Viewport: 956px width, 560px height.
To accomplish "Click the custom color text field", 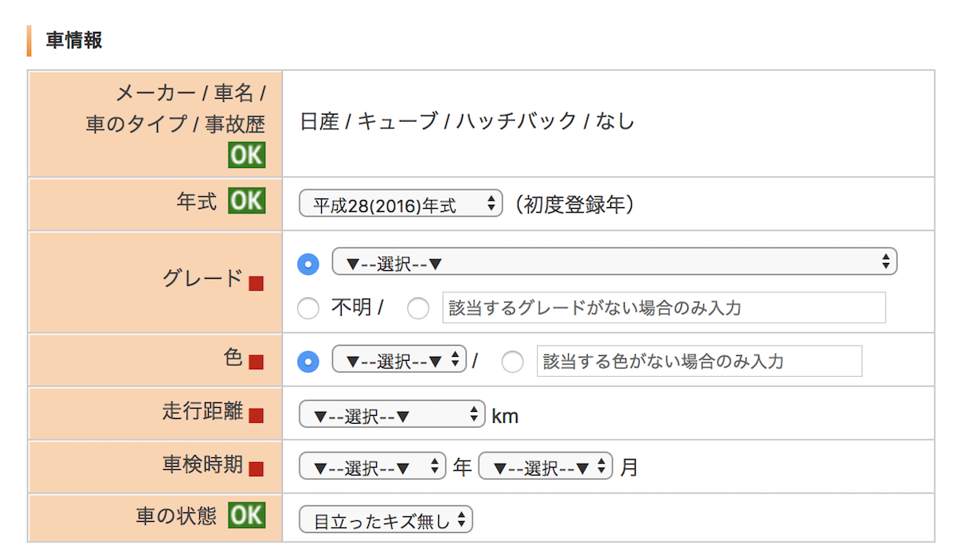I will click(x=699, y=361).
